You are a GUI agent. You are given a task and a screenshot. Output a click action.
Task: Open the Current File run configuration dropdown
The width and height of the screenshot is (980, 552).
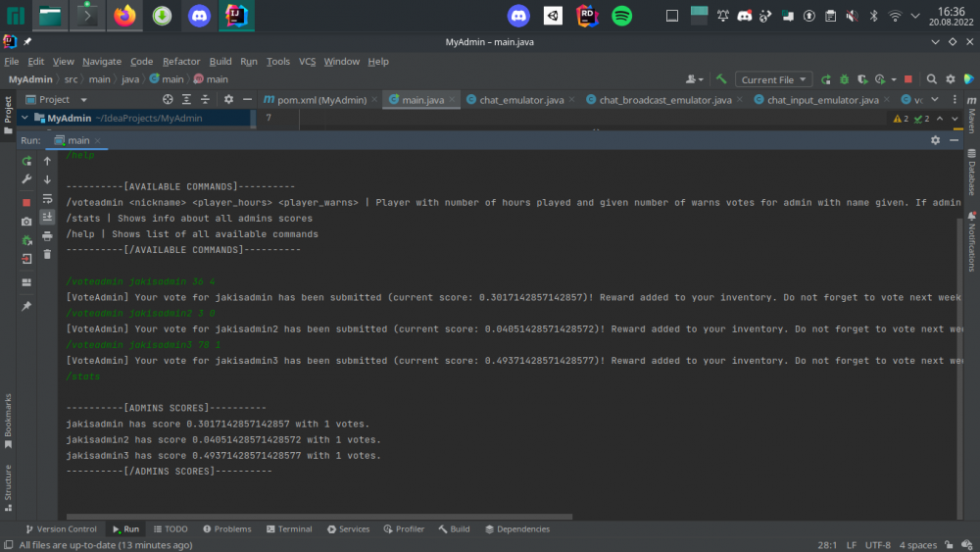774,79
